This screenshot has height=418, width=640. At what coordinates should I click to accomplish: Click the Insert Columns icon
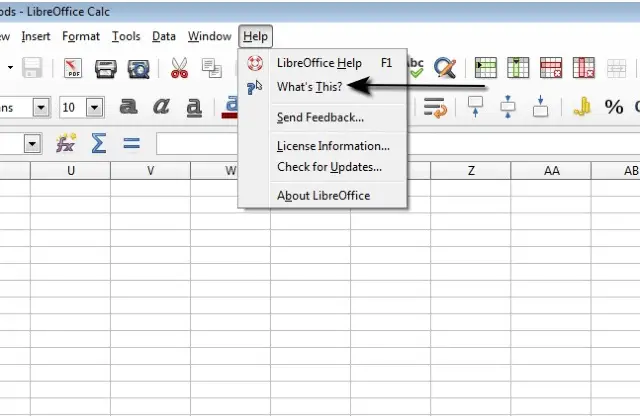pyautogui.click(x=518, y=68)
